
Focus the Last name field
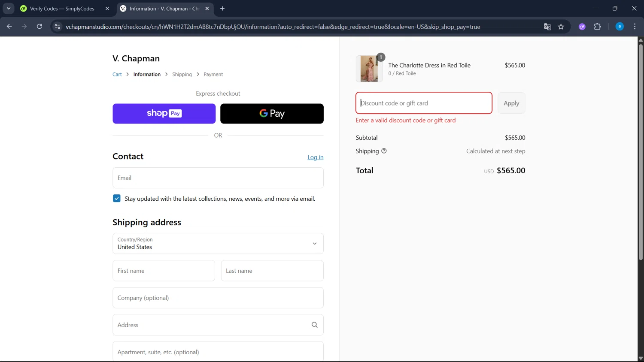point(272,271)
